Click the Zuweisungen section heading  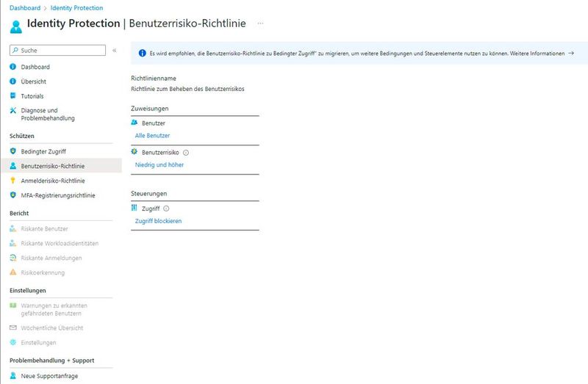coord(150,108)
